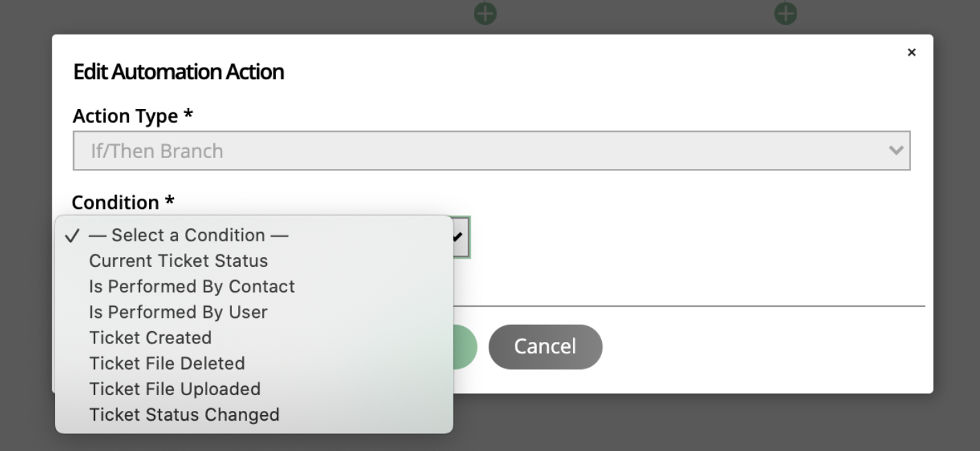Click the Condition required-field label

[x=121, y=202]
